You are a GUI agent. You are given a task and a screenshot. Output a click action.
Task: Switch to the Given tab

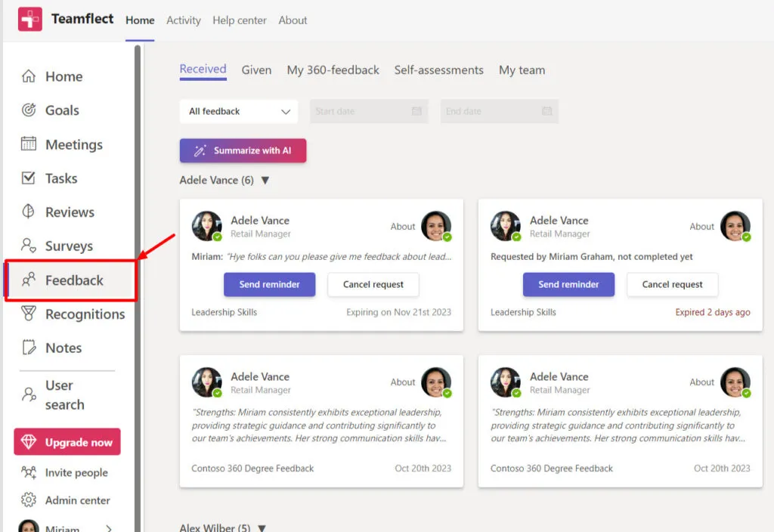pyautogui.click(x=256, y=70)
